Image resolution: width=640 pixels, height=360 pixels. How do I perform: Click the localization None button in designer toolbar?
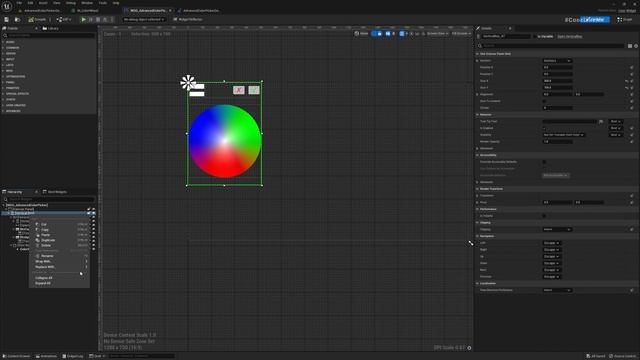(x=361, y=33)
